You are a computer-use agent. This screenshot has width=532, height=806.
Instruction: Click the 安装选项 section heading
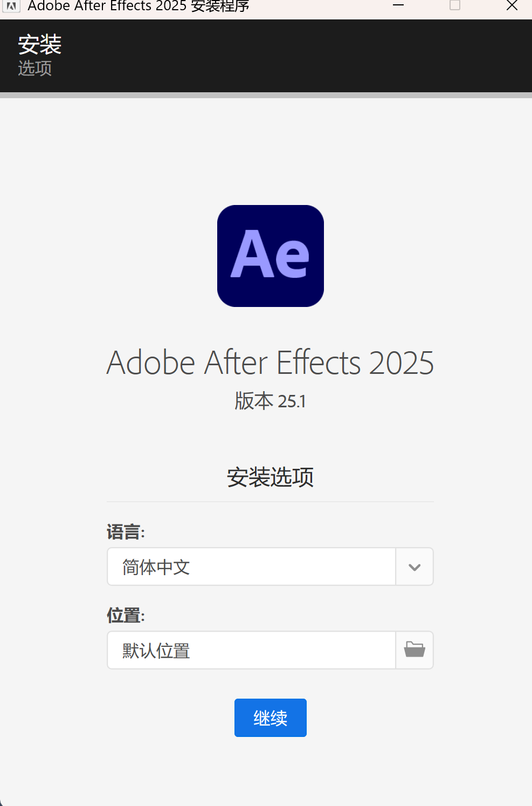270,477
